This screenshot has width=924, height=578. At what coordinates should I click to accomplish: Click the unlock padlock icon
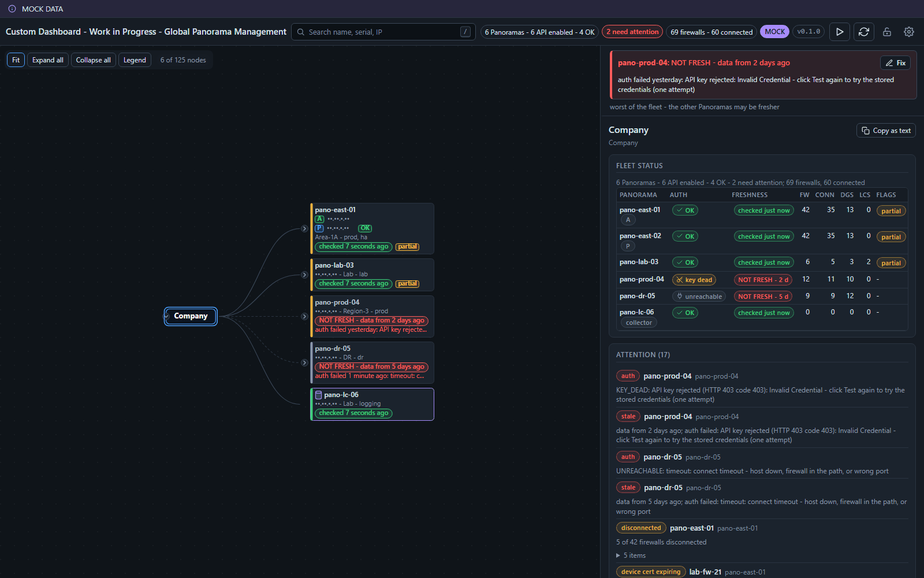click(x=887, y=32)
